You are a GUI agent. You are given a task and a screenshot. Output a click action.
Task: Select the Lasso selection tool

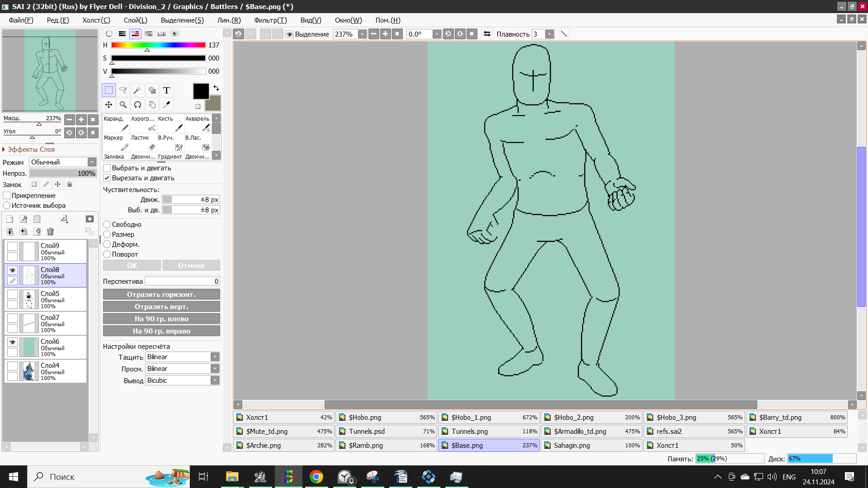click(x=123, y=90)
